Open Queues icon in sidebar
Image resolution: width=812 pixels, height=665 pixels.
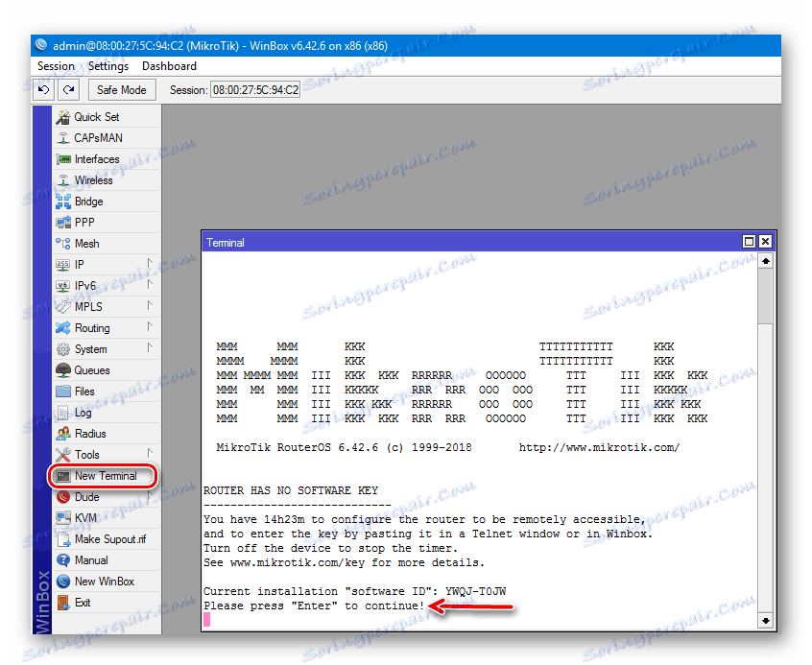point(63,370)
